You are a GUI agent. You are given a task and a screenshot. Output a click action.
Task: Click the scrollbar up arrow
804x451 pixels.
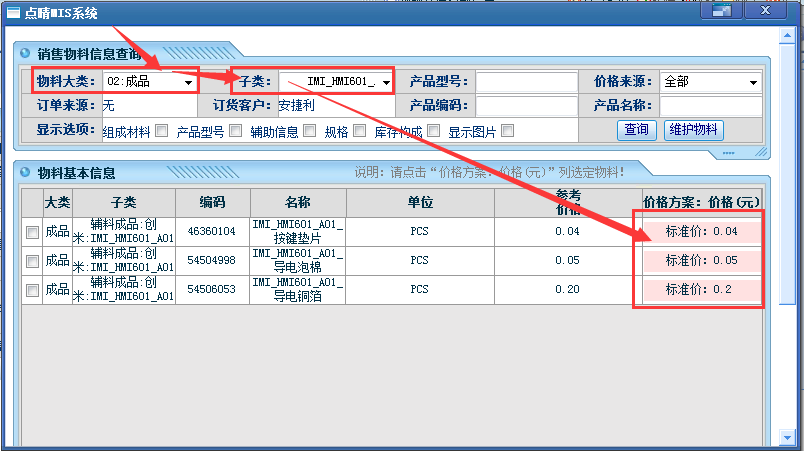click(787, 35)
